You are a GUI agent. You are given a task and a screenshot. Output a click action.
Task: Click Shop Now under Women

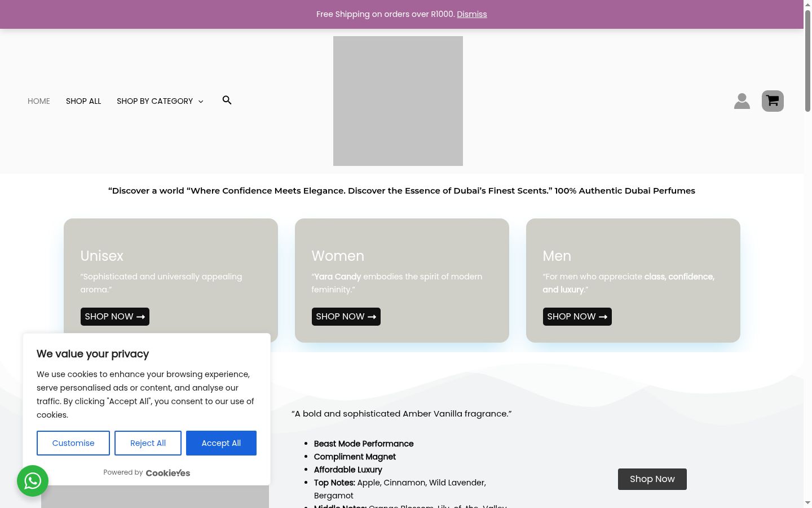coord(346,317)
